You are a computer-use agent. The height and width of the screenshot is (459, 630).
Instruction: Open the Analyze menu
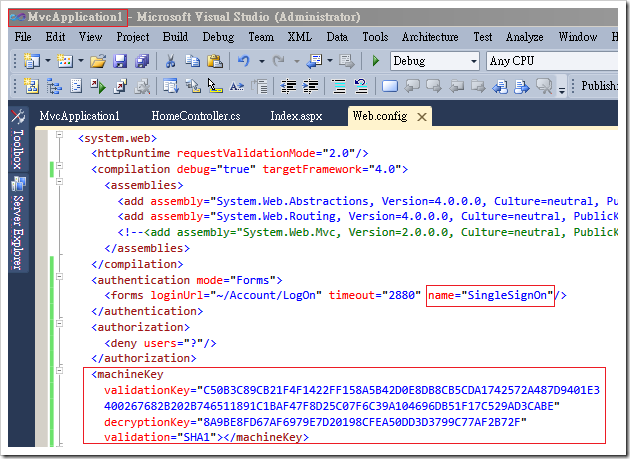point(524,37)
